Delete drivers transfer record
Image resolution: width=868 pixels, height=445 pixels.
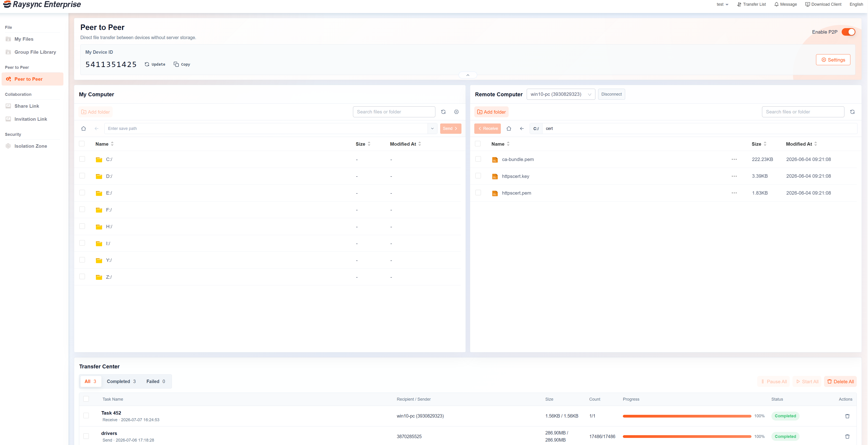[x=847, y=437]
